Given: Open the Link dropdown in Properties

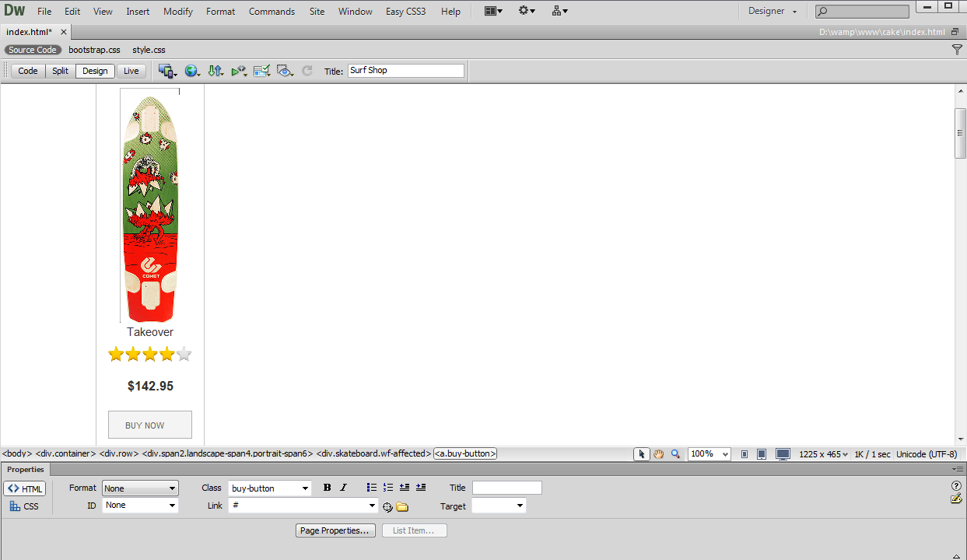Looking at the screenshot, I should 303,506.
